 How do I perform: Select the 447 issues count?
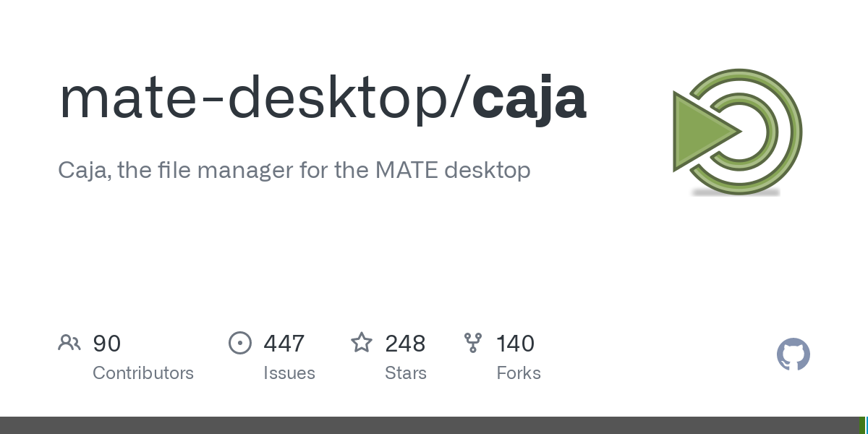(x=284, y=344)
